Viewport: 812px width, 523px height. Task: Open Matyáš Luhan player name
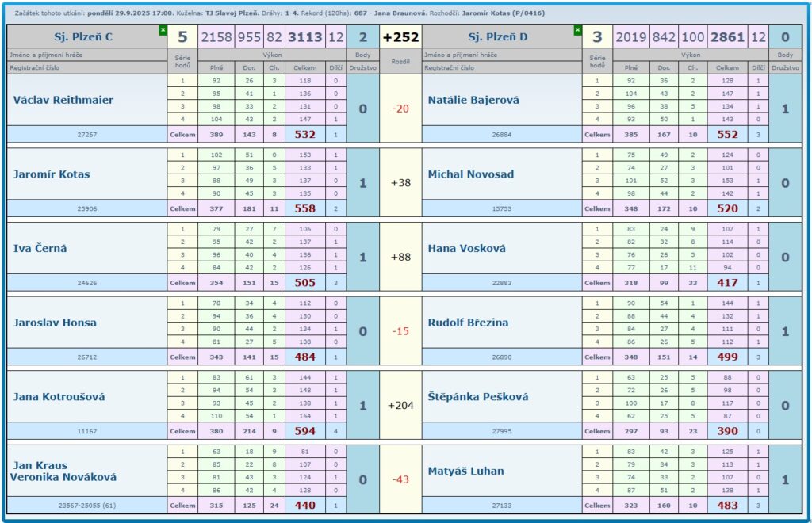coord(465,471)
